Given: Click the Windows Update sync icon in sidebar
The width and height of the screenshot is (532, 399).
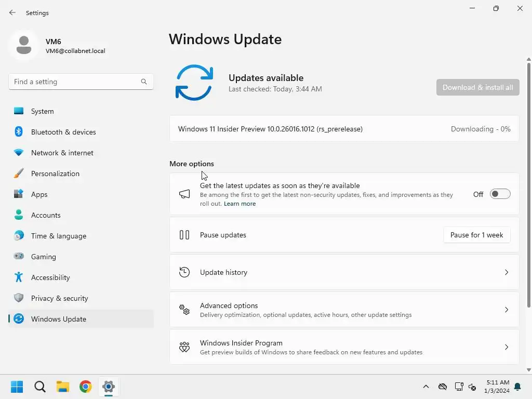Looking at the screenshot, I should click(x=19, y=318).
